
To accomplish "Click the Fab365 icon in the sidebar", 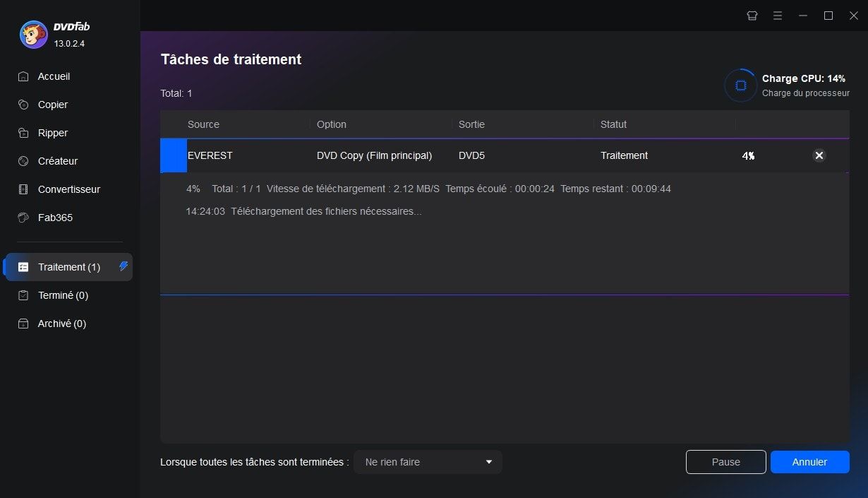I will 23,218.
